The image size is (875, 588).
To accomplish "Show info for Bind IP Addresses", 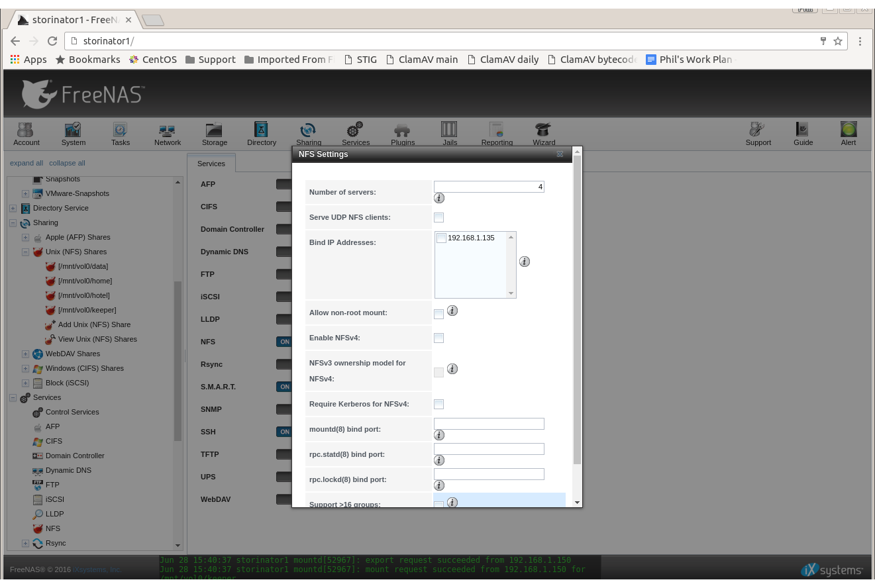I will point(525,262).
